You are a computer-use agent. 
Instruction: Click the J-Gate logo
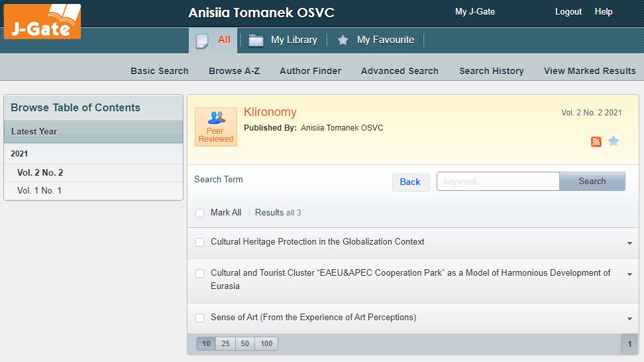pyautogui.click(x=42, y=22)
